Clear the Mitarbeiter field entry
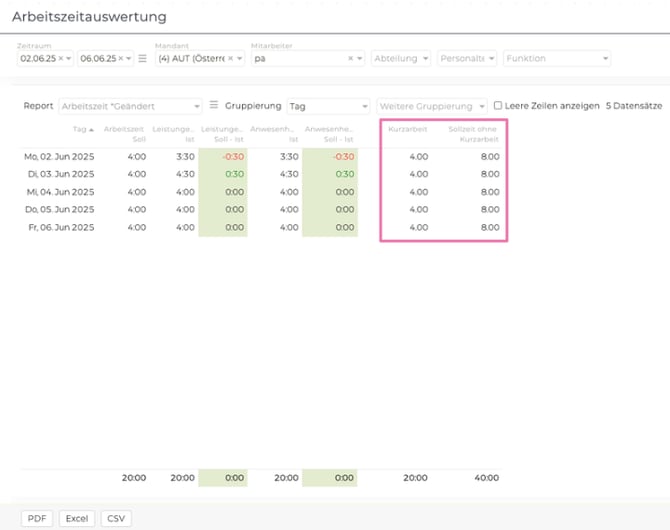Image resolution: width=670 pixels, height=530 pixels. tap(351, 59)
